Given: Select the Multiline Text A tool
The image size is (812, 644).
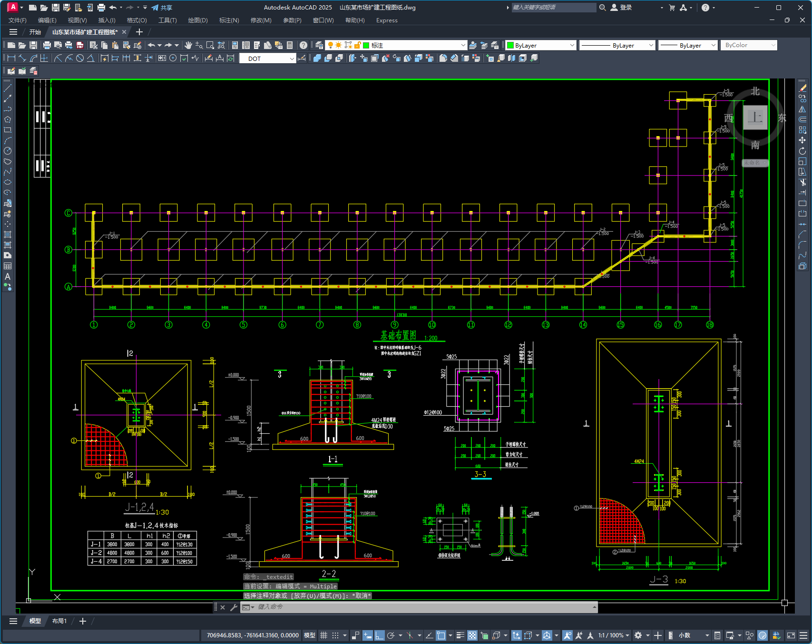Looking at the screenshot, I should coord(8,276).
